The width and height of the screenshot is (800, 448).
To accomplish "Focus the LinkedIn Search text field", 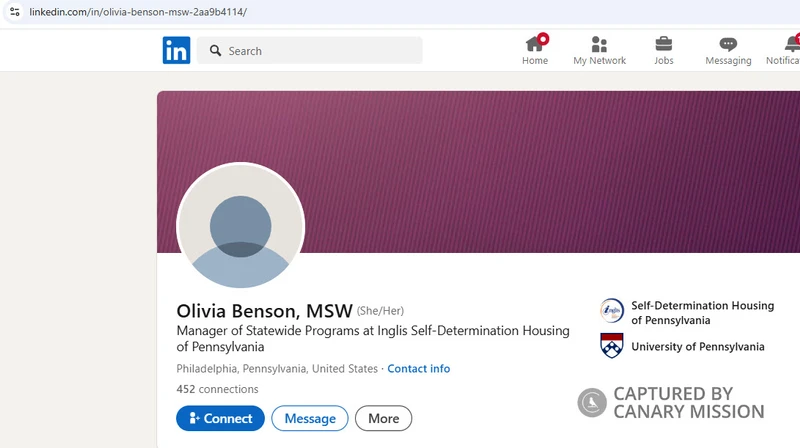I will click(320, 51).
